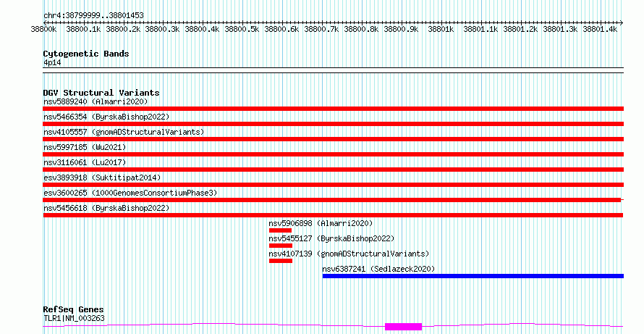Click the 38800.6k ruler position
This screenshot has width=644, height=334.
281,29
